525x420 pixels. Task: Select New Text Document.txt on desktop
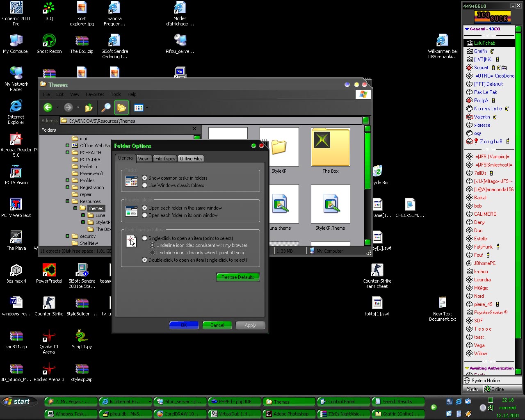point(443,309)
